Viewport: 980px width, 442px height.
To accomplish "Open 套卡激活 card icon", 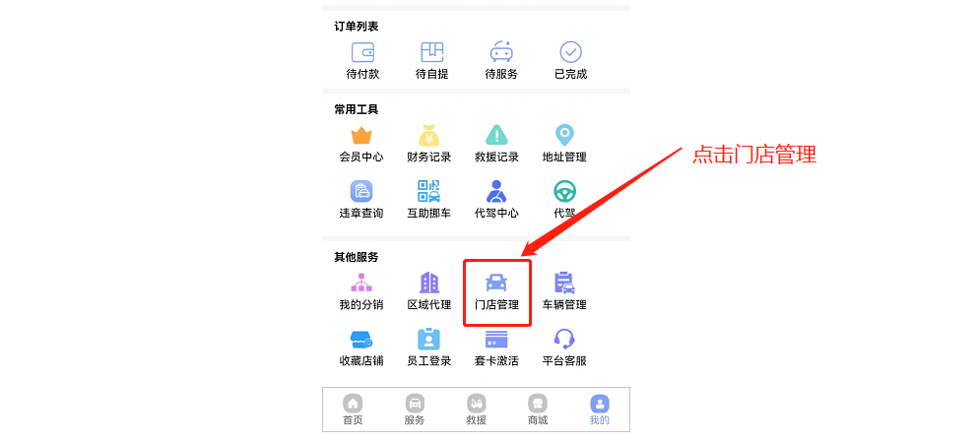I will tap(496, 340).
